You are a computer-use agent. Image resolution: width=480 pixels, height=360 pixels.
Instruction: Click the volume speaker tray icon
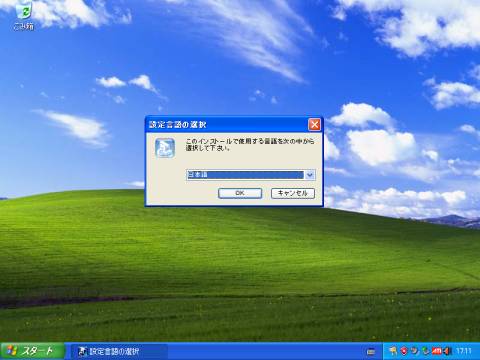[447, 351]
